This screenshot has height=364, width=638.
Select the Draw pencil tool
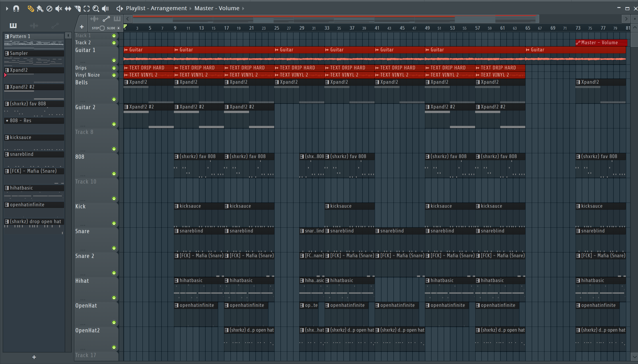coord(31,9)
